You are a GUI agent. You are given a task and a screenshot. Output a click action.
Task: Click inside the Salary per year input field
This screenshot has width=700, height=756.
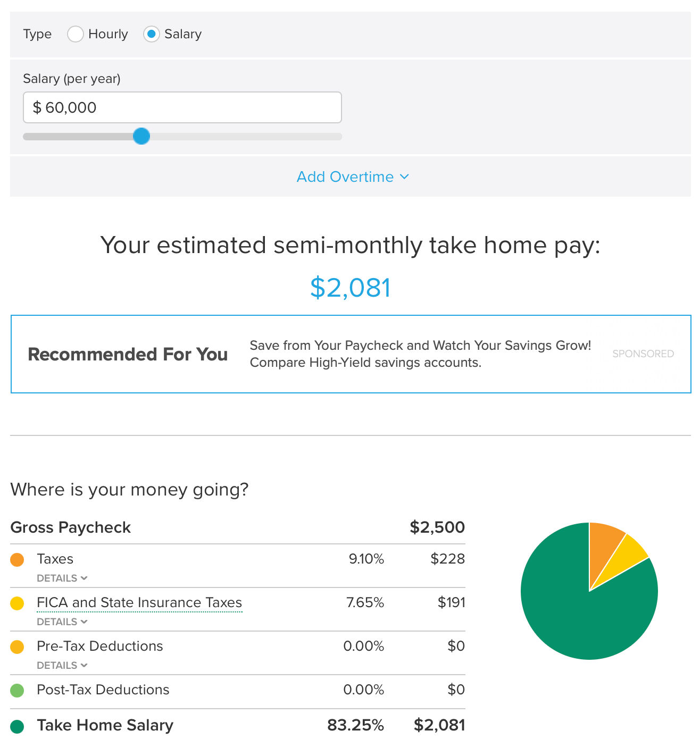182,107
